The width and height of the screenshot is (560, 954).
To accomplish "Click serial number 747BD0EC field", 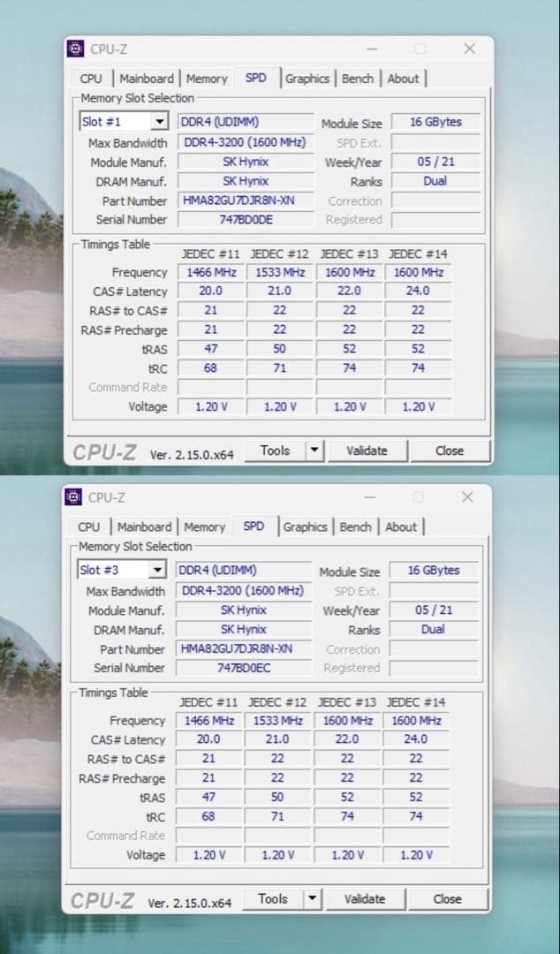I will (x=244, y=668).
